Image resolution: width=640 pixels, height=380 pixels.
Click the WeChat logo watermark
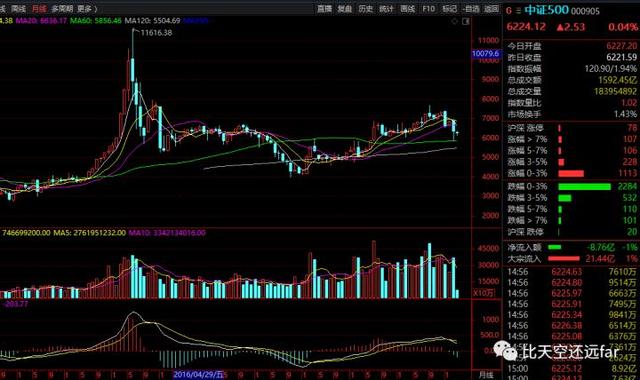(x=505, y=351)
